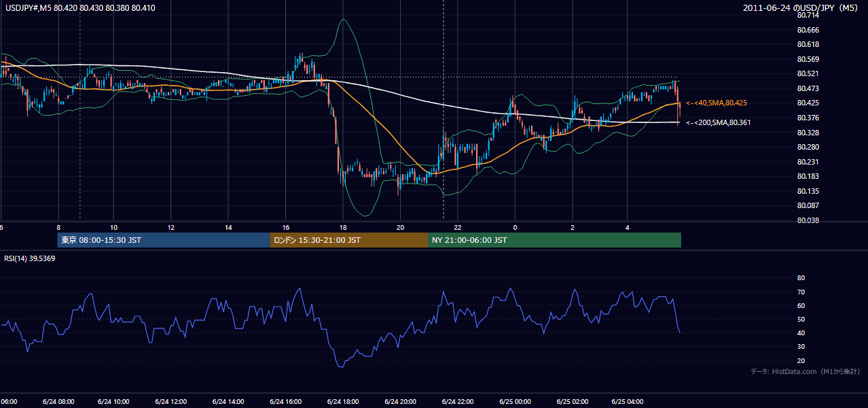
Task: Click the RSI scale value 50
Action: (801, 319)
